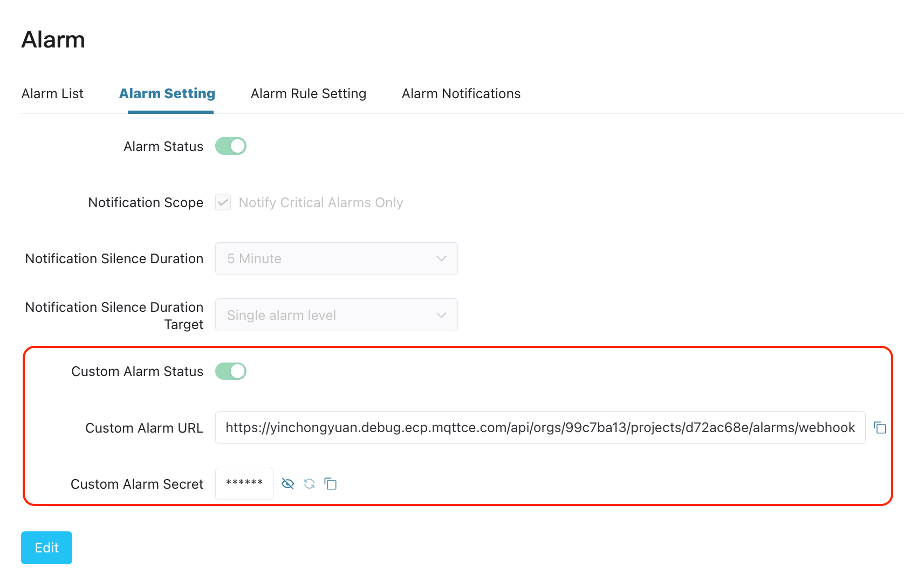This screenshot has height=588, width=904.
Task: Expand the Single alarm level dropdown
Action: pyautogui.click(x=335, y=315)
